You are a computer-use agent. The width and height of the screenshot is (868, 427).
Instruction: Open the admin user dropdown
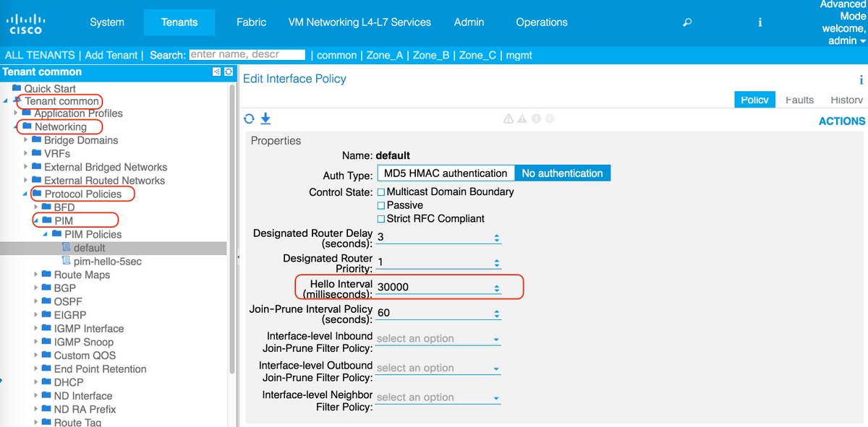pos(846,41)
